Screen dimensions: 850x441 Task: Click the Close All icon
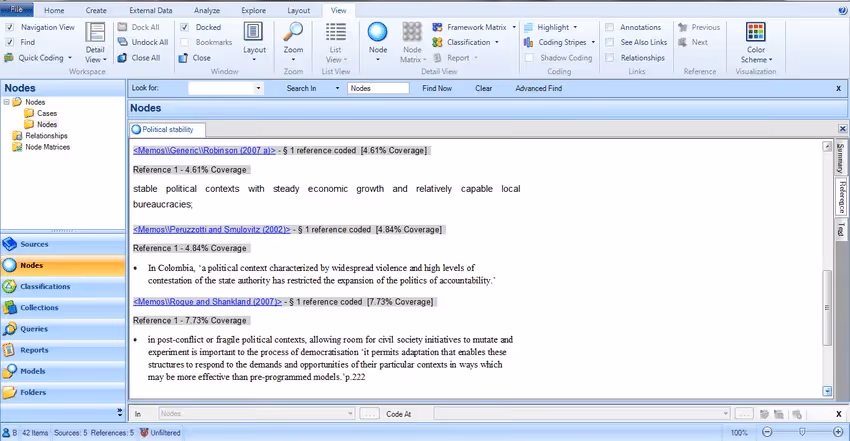click(123, 57)
